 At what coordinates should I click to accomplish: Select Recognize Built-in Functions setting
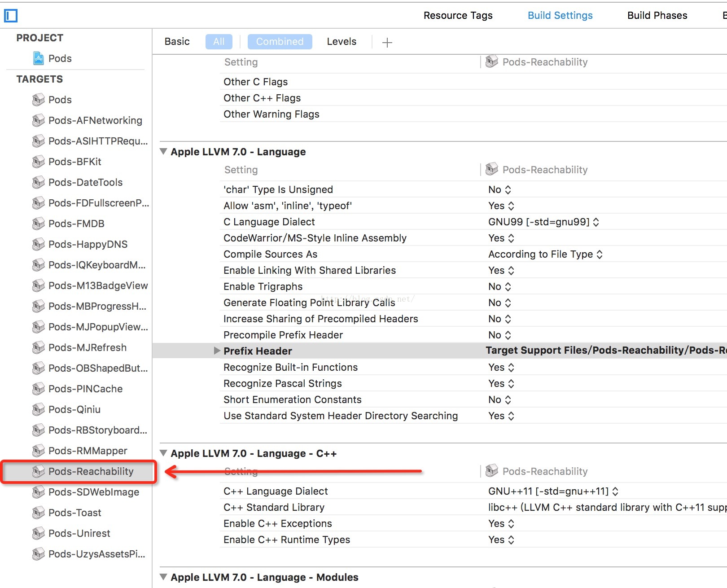point(291,367)
